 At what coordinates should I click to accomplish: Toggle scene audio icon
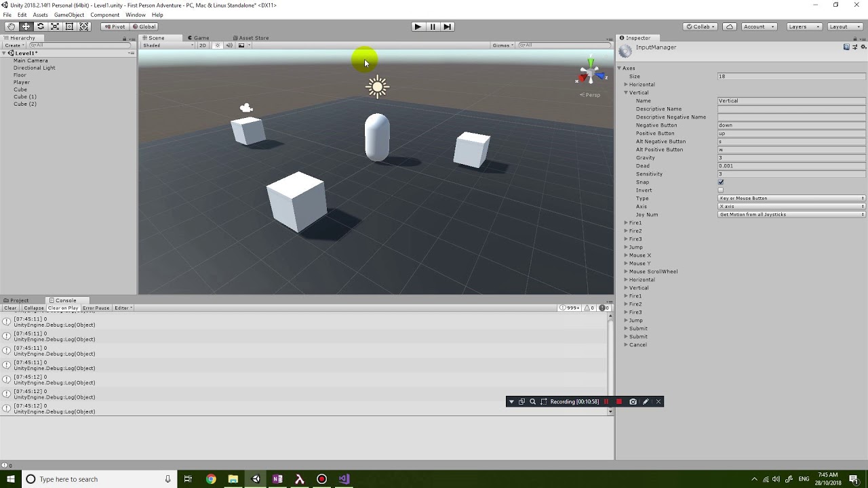(229, 45)
